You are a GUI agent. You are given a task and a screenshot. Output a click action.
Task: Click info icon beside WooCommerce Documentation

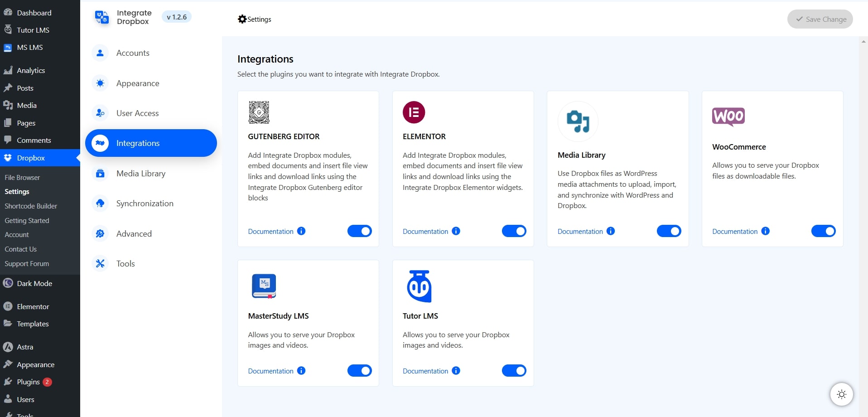766,231
